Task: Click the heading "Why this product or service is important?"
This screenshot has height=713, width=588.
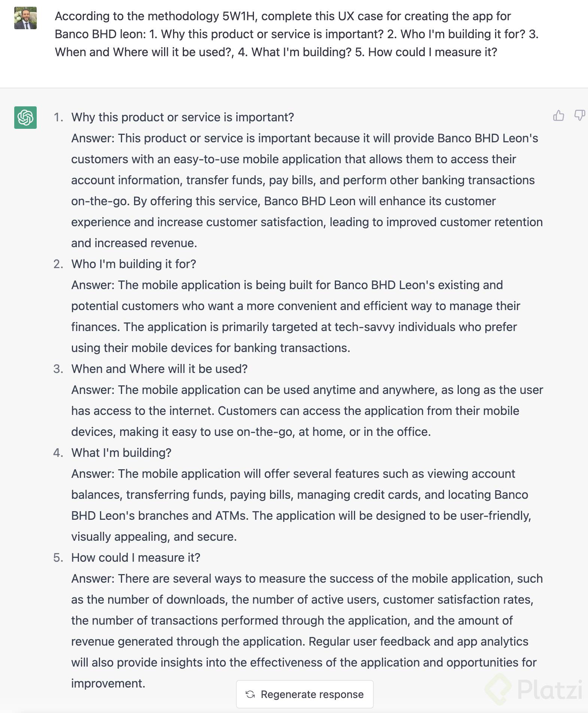Action: (x=182, y=117)
